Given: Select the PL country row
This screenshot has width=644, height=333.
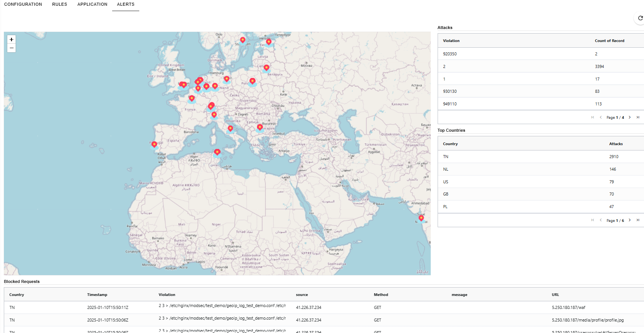Looking at the screenshot, I should [541, 207].
